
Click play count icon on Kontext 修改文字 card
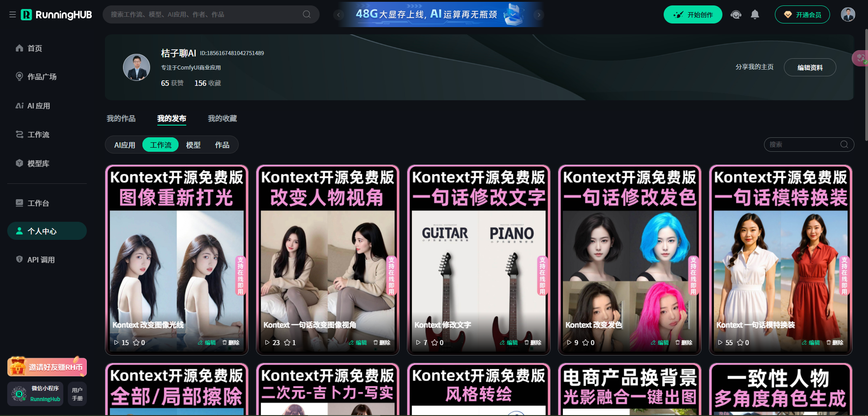(419, 342)
